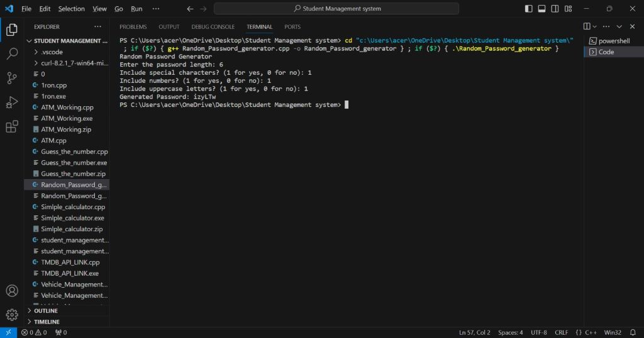Screen dimensions: 644x338
Task: Open Customize Layout icon
Action: click(x=568, y=9)
